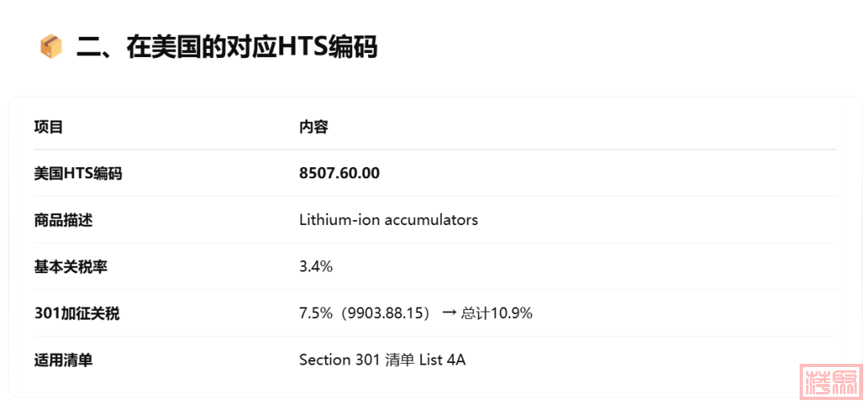
Task: Select the 适用清单 row label
Action: [63, 361]
